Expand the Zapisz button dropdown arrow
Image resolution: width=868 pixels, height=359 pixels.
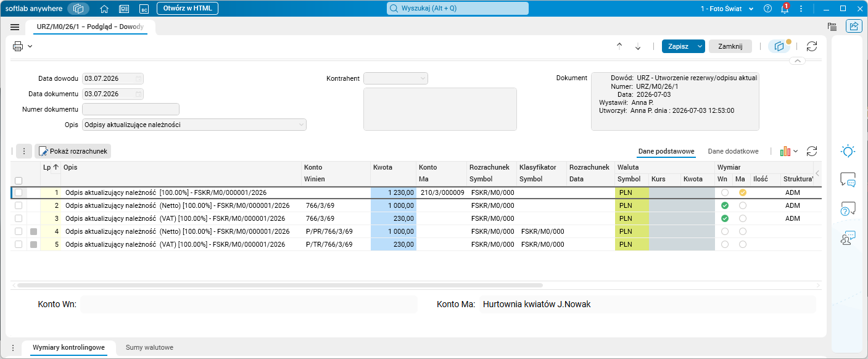tap(700, 46)
